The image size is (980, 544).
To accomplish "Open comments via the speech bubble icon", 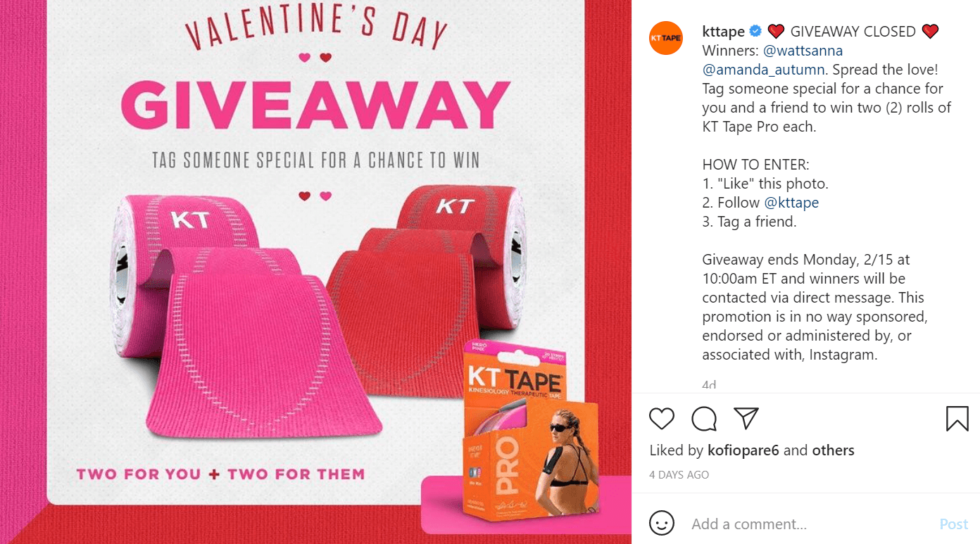I will [704, 418].
